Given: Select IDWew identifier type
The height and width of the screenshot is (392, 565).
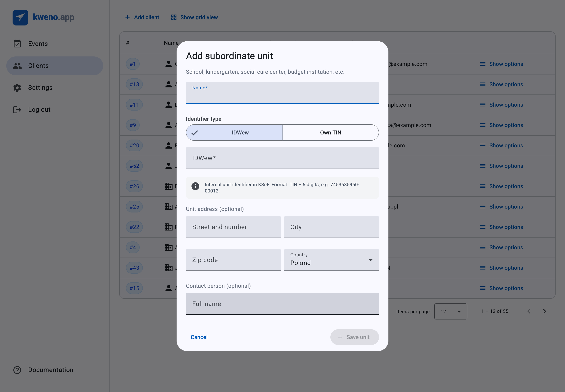Looking at the screenshot, I should 234,132.
